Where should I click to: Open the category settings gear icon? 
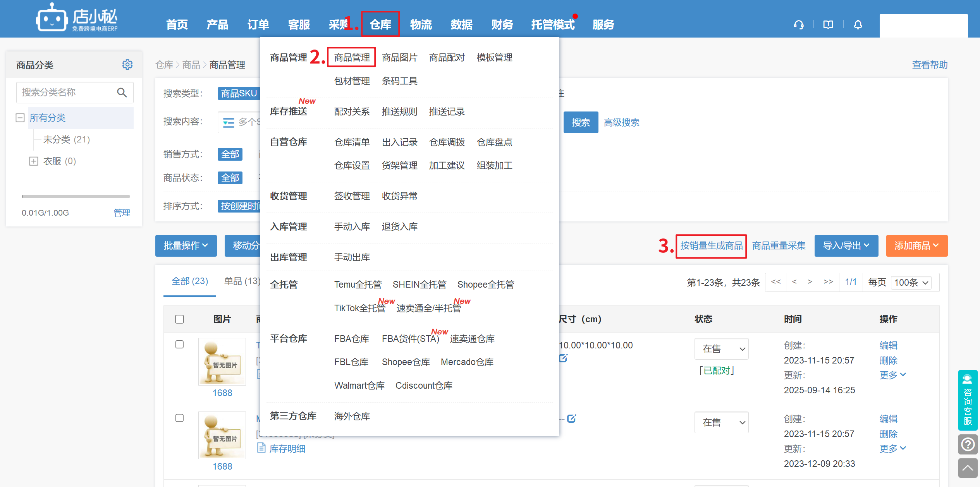point(127,64)
